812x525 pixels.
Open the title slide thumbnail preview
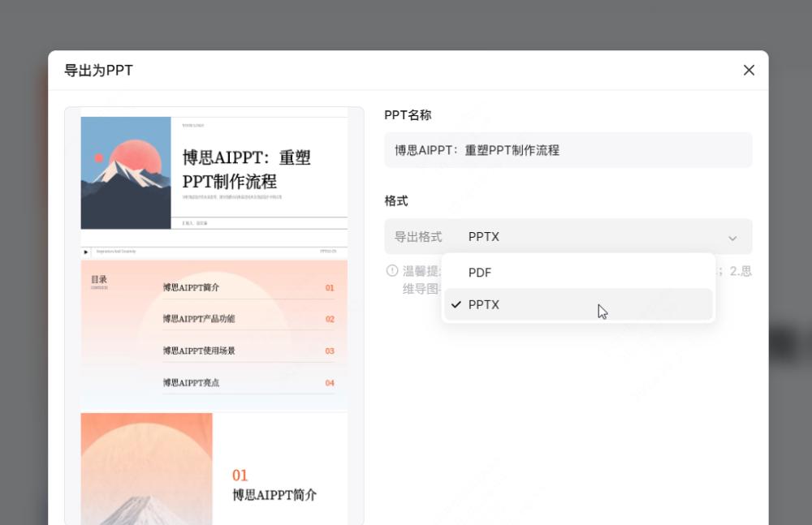pos(214,173)
